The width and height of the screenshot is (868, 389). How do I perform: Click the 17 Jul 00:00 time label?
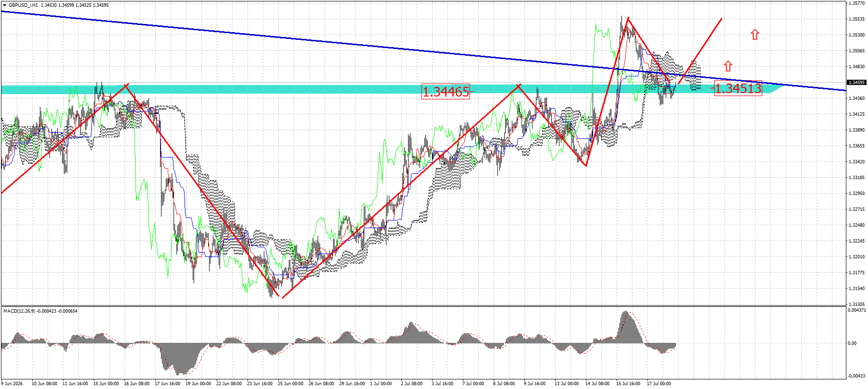[x=659, y=384]
